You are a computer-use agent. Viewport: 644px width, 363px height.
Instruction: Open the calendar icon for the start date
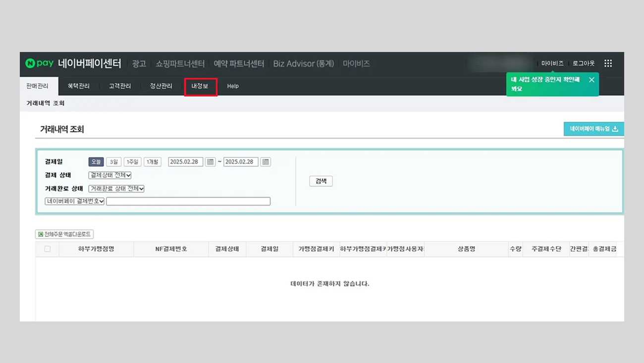(210, 162)
